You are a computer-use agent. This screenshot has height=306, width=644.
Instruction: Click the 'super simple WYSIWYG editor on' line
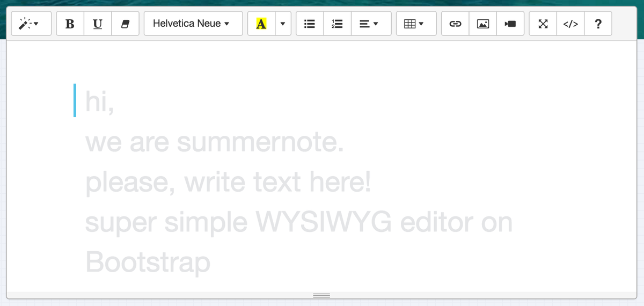coord(298,223)
